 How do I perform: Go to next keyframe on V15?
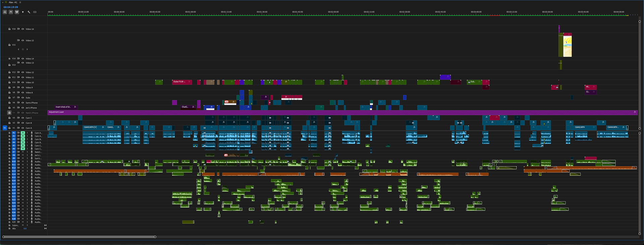(x=27, y=49)
